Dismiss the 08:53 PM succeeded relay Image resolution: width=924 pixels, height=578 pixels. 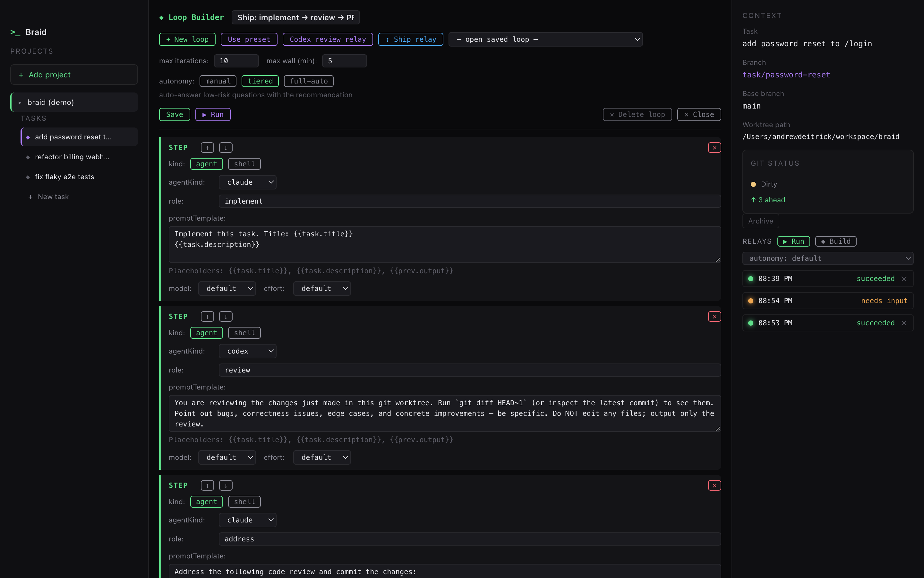coord(904,323)
